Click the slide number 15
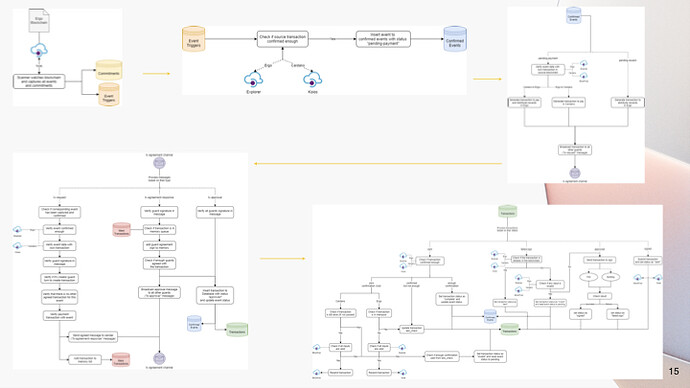Screen dimensions: 690x388 pos(674,372)
